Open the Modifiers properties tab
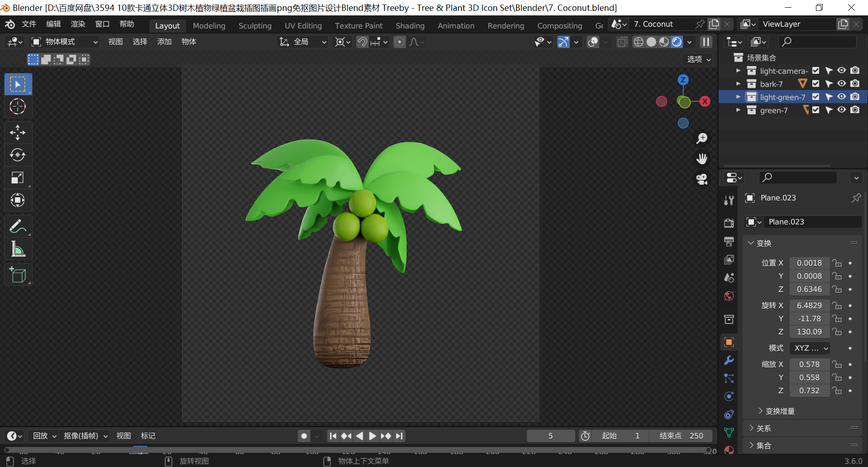The width and height of the screenshot is (868, 467). [729, 360]
